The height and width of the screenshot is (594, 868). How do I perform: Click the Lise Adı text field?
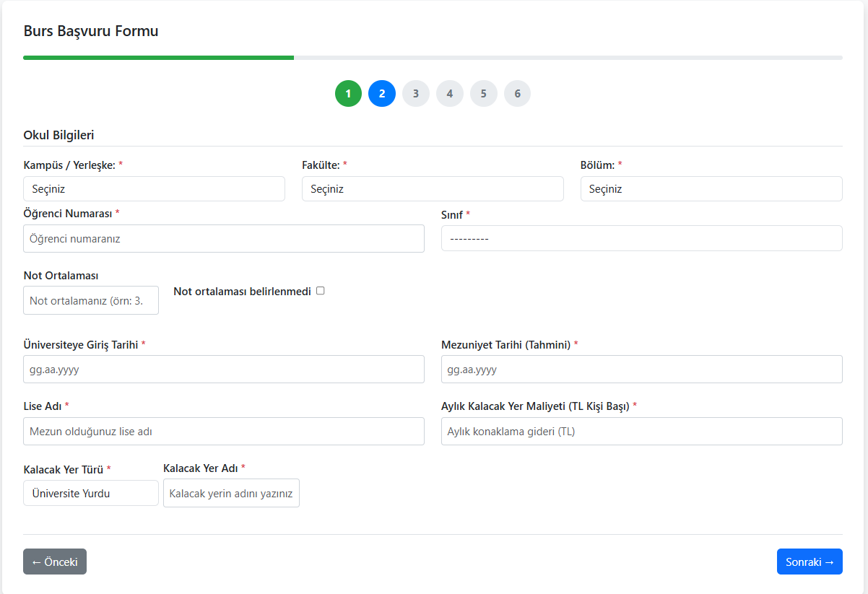coord(223,431)
